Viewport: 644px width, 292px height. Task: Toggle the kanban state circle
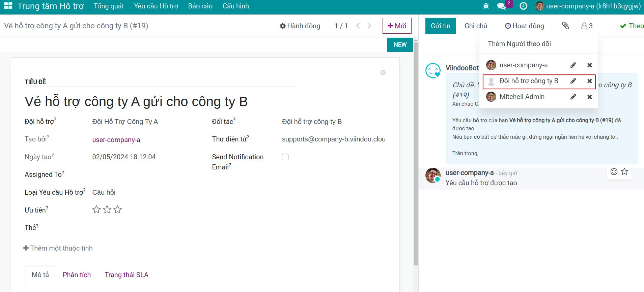pyautogui.click(x=383, y=73)
